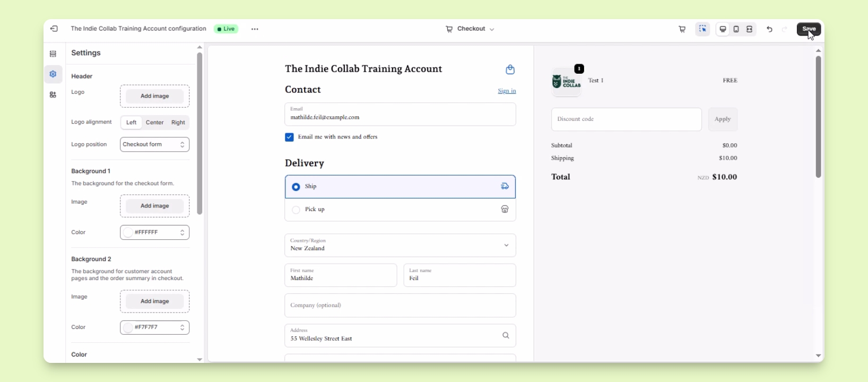
Task: Click the Company (optional) field
Action: tap(400, 306)
